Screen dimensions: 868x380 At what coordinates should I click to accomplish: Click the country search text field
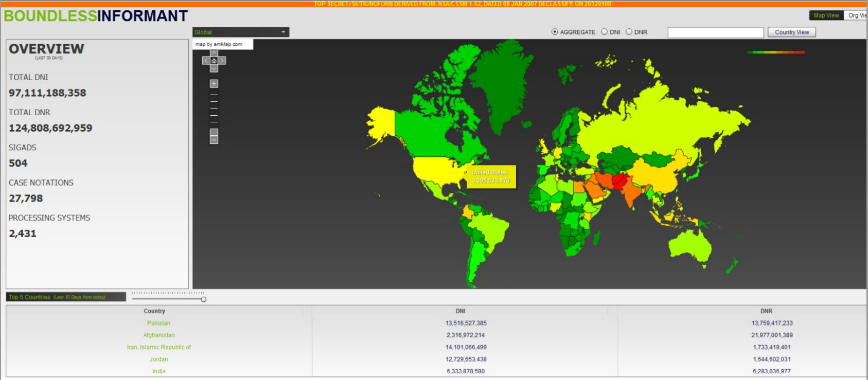(715, 32)
